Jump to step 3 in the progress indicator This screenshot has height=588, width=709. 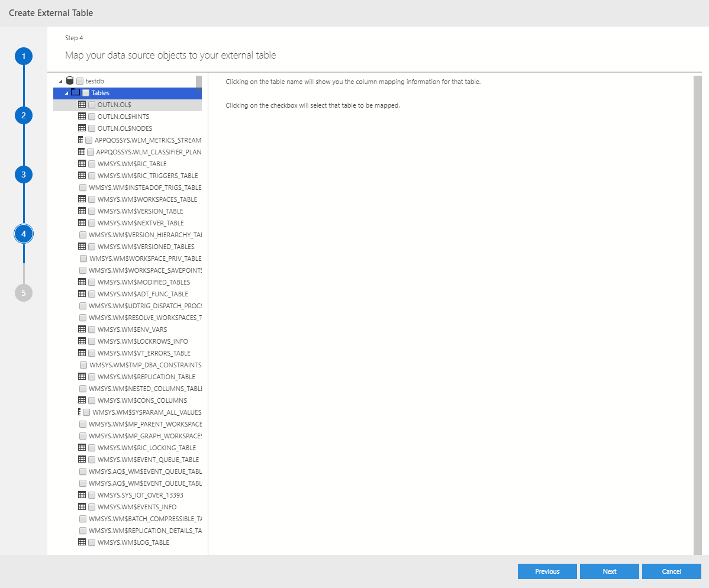click(23, 174)
